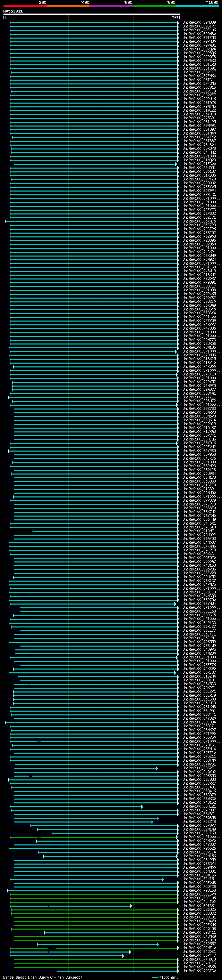Select UniRef100_B0X4C1 label
Image resolution: width=222 pixels, height=980 pixels.
coord(199,554)
